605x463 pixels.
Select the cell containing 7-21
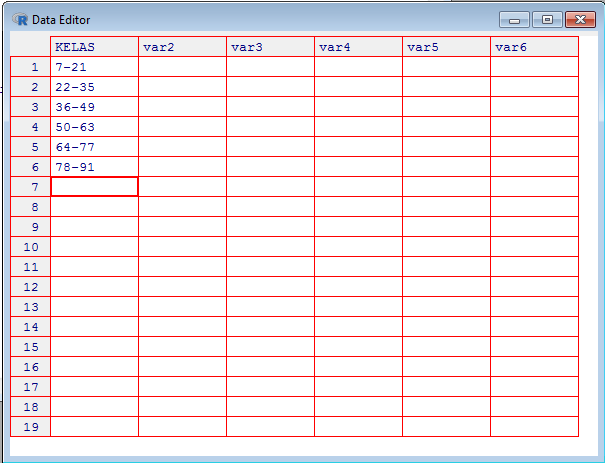pyautogui.click(x=95, y=67)
